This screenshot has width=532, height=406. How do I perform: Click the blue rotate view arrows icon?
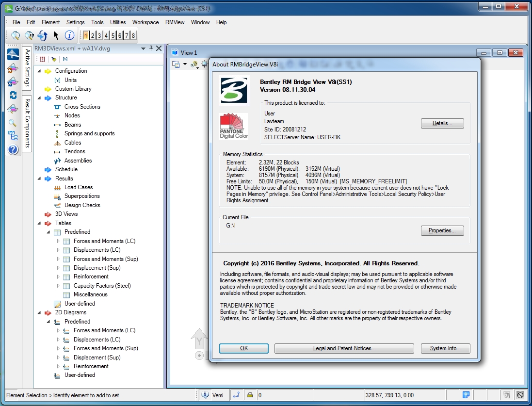coord(43,35)
